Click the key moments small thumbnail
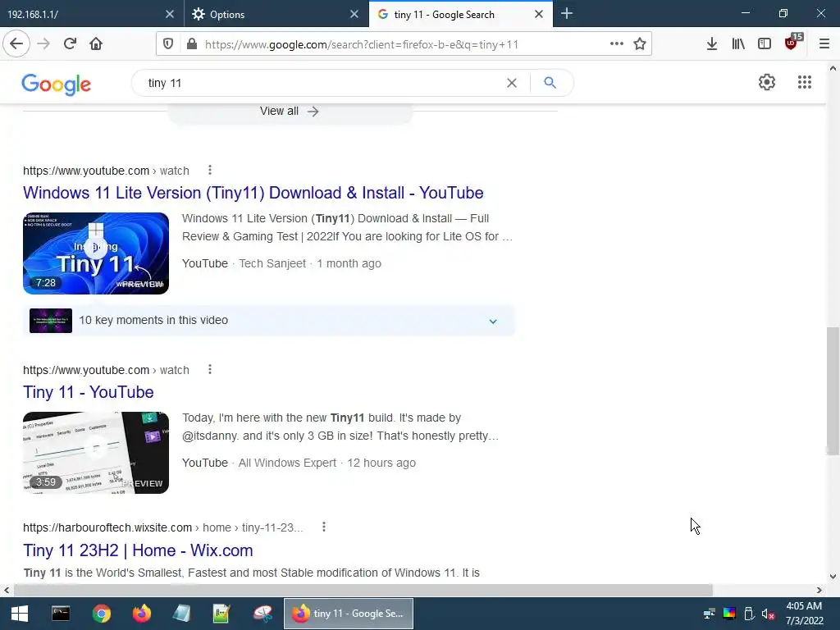Screen dimensions: 840x630 (x=51, y=321)
